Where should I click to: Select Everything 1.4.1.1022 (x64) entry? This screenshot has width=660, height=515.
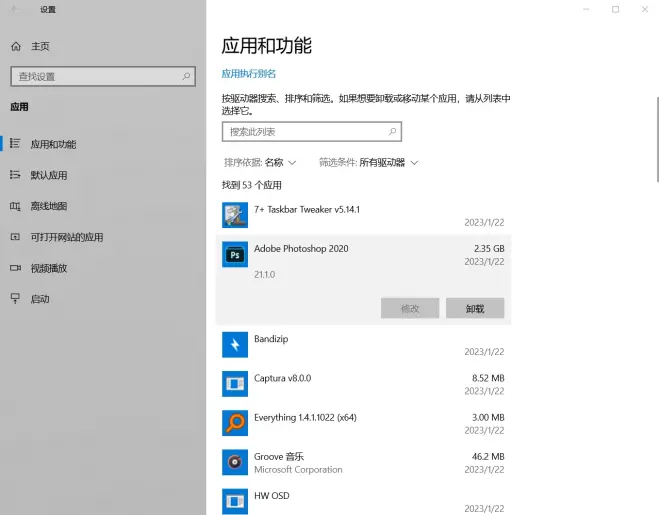tap(364, 423)
